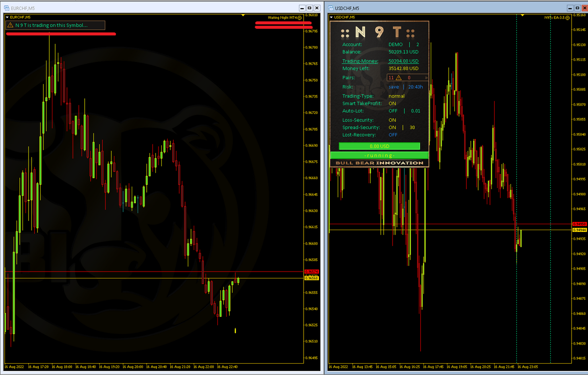
Task: Click the Pairs count 11
Action: 391,78
